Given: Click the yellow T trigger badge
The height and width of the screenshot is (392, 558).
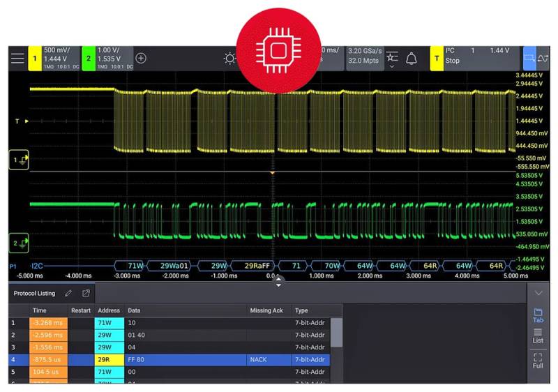Looking at the screenshot, I should [437, 59].
